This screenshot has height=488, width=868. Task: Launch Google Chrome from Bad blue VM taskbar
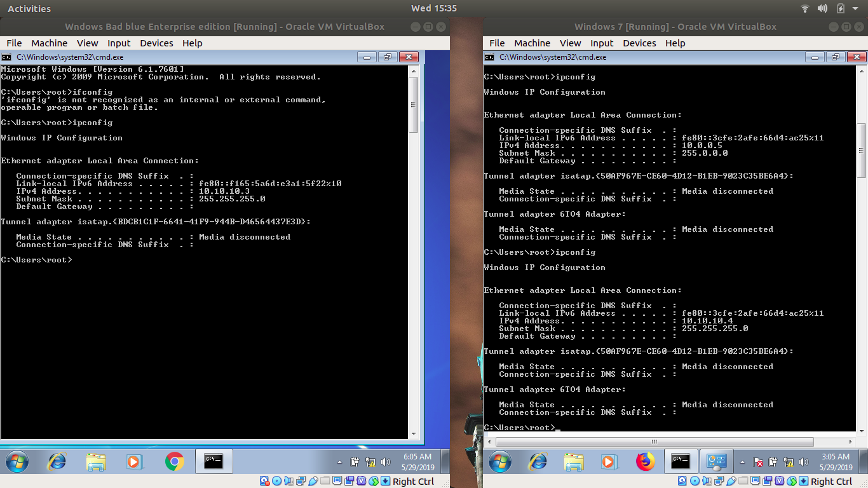pos(174,461)
